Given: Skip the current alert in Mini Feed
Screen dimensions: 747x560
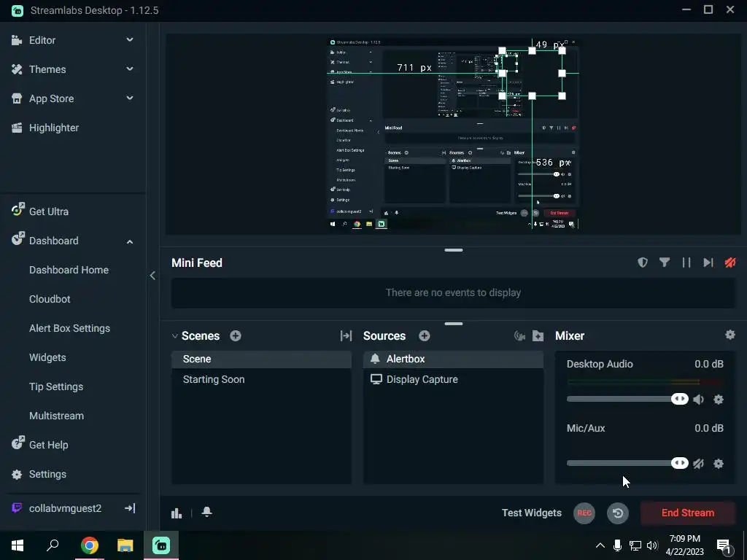Looking at the screenshot, I should point(708,262).
